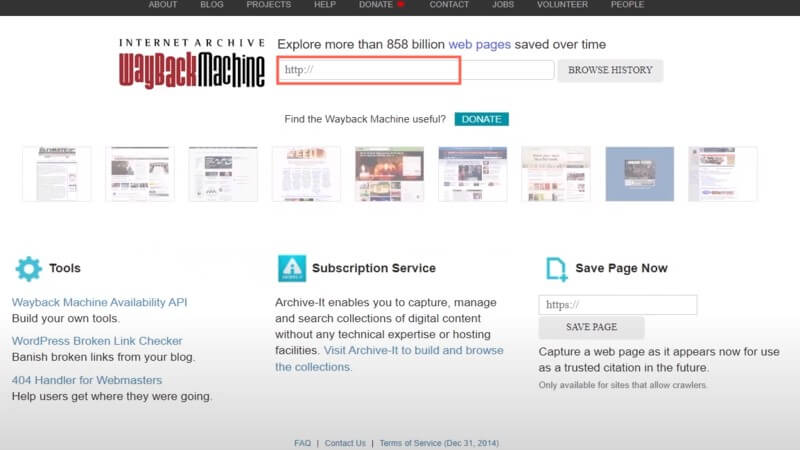Click the Terms of Service footer link

[438, 443]
